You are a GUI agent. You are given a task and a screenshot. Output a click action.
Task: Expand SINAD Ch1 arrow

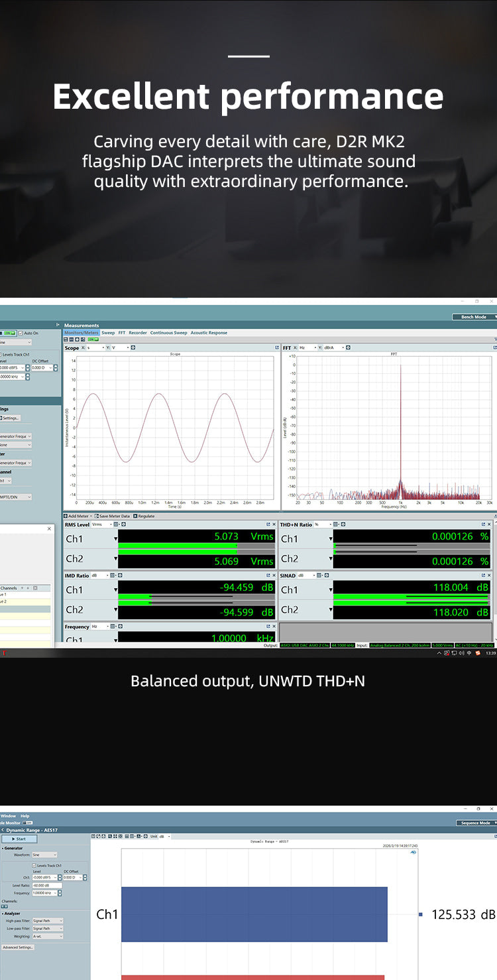coord(331,589)
